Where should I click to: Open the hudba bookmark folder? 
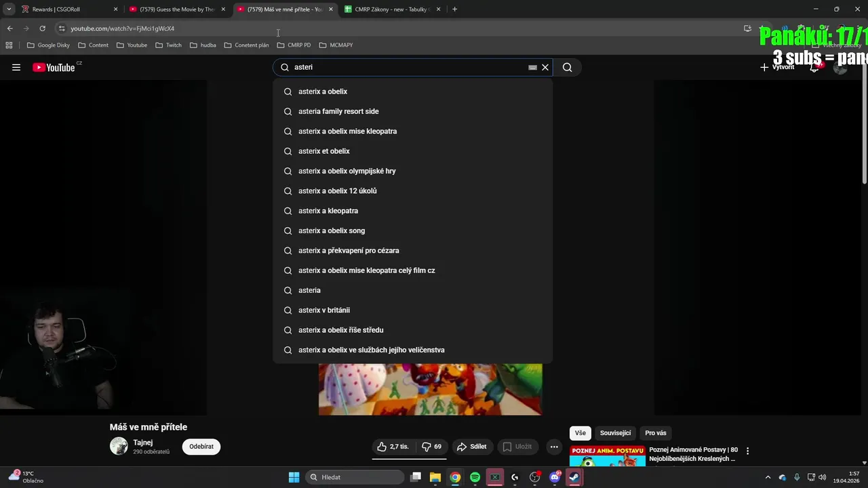click(203, 45)
